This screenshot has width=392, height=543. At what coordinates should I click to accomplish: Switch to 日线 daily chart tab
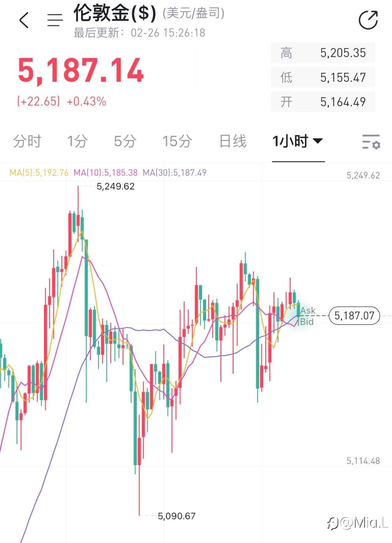233,141
